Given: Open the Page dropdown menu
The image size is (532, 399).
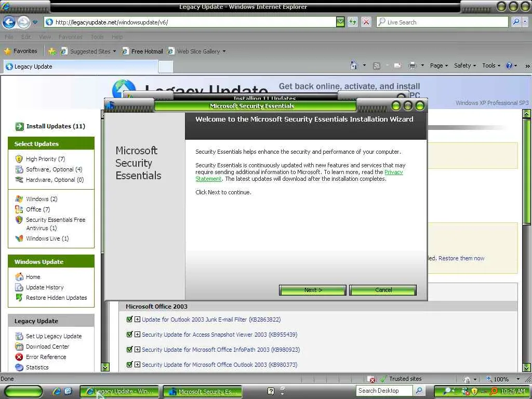Looking at the screenshot, I should 439,65.
